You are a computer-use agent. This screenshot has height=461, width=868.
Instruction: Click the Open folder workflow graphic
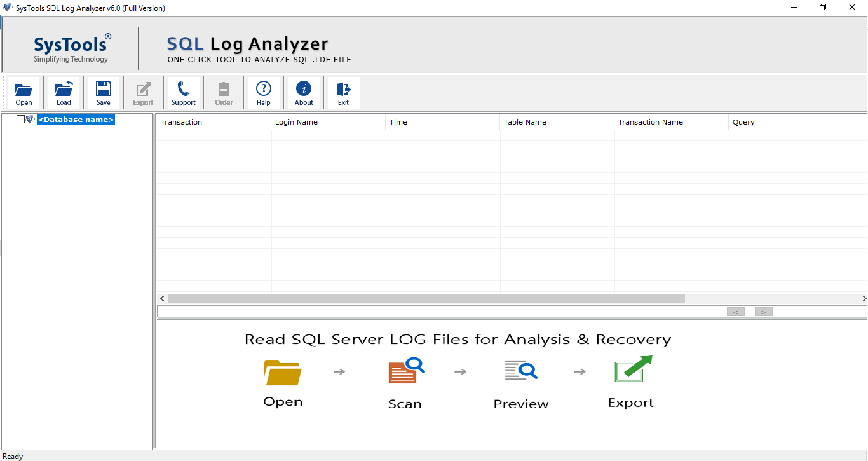283,372
